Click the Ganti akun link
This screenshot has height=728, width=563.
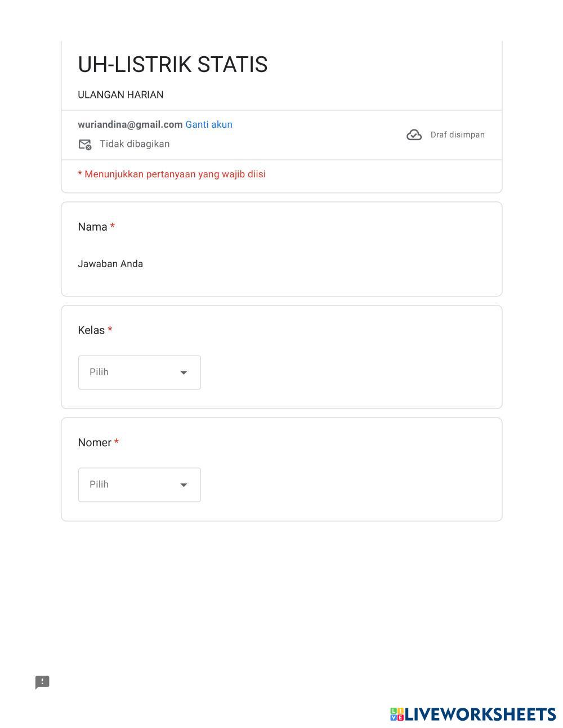208,124
